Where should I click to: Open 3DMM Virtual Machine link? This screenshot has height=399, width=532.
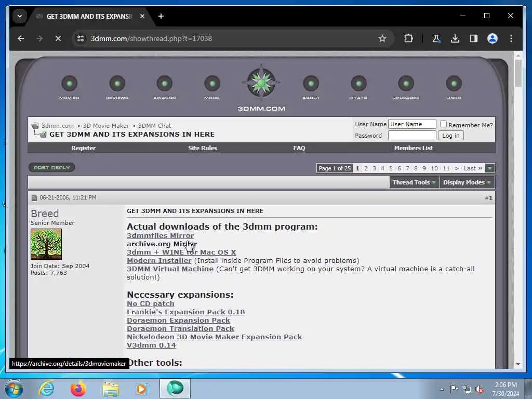pos(170,269)
